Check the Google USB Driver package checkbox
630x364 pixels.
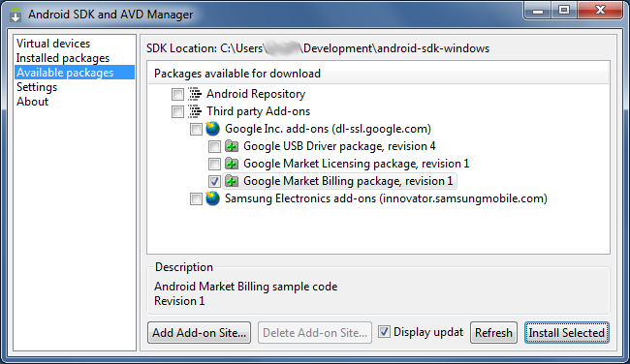pyautogui.click(x=214, y=146)
